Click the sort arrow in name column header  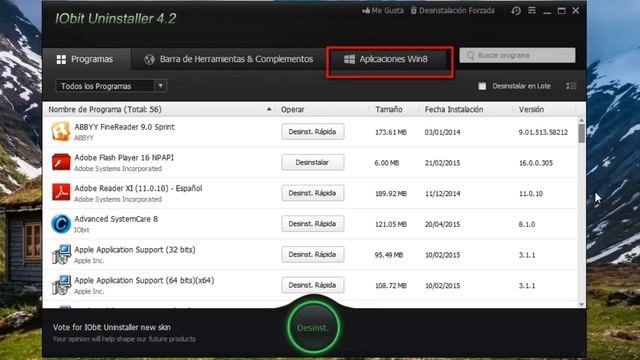(269, 109)
